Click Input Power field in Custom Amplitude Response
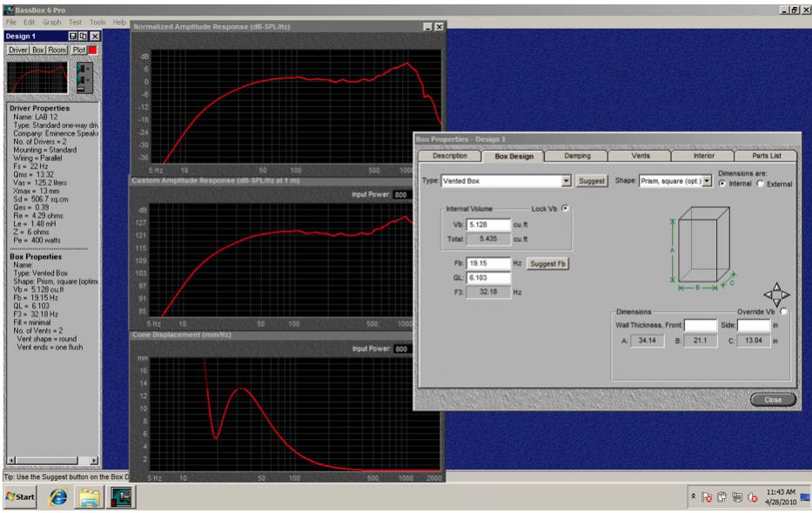 [x=402, y=195]
